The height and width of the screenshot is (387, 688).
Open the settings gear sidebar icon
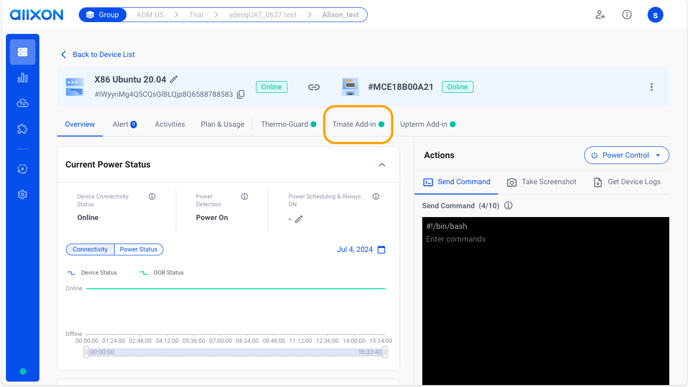[22, 194]
